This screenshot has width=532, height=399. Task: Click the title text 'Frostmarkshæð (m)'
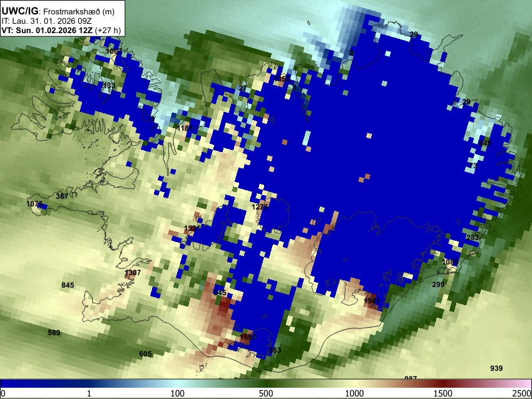pyautogui.click(x=79, y=11)
